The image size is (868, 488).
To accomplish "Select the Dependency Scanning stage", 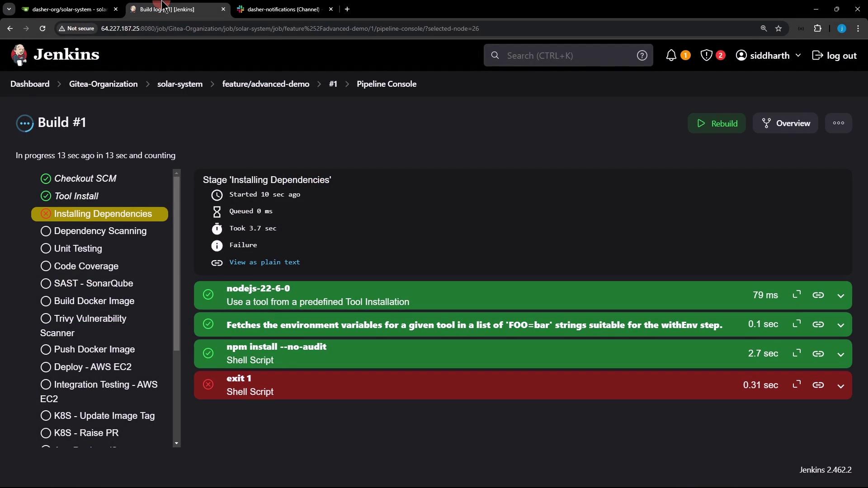I will (x=100, y=231).
